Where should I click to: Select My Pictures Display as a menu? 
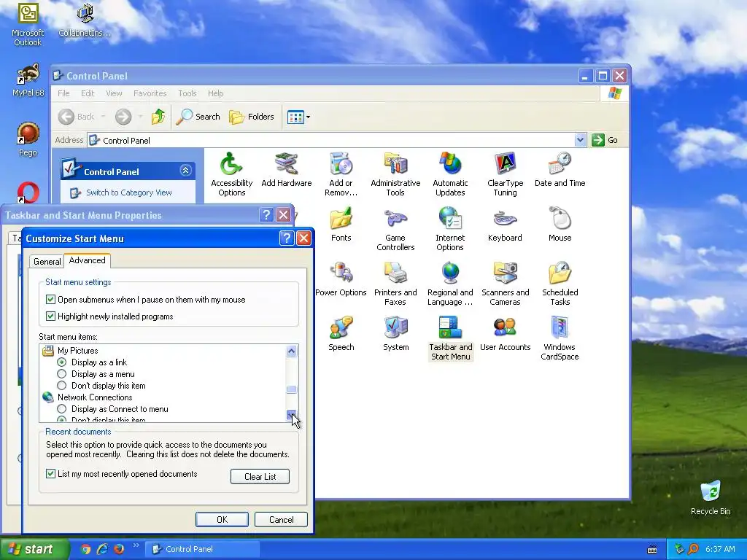click(61, 374)
